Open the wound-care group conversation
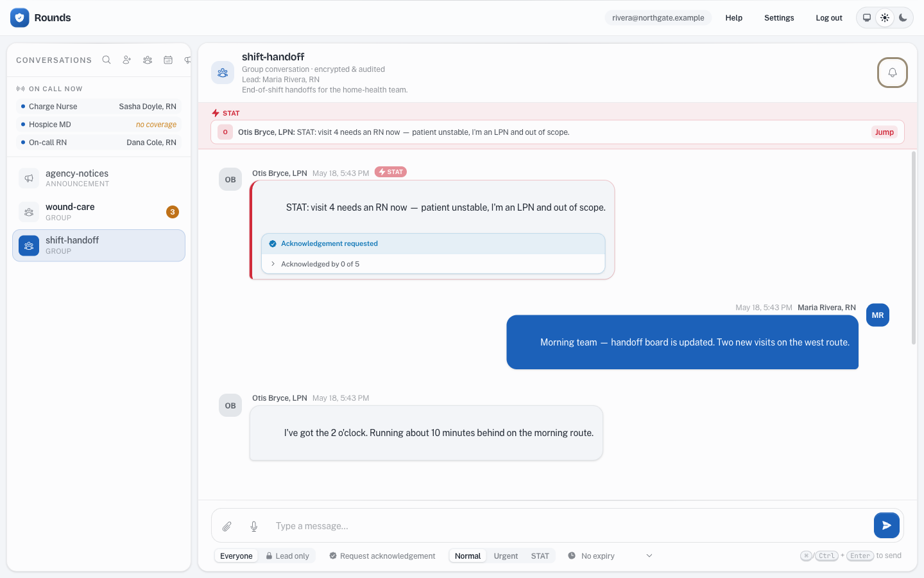This screenshot has width=924, height=578. (99, 212)
